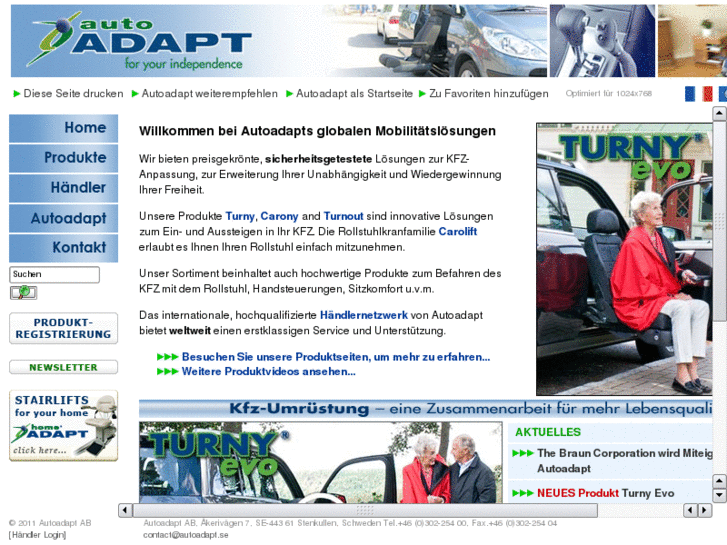The height and width of the screenshot is (545, 727).
Task: Click the search magnifier button under Suchen
Action: pyautogui.click(x=24, y=293)
